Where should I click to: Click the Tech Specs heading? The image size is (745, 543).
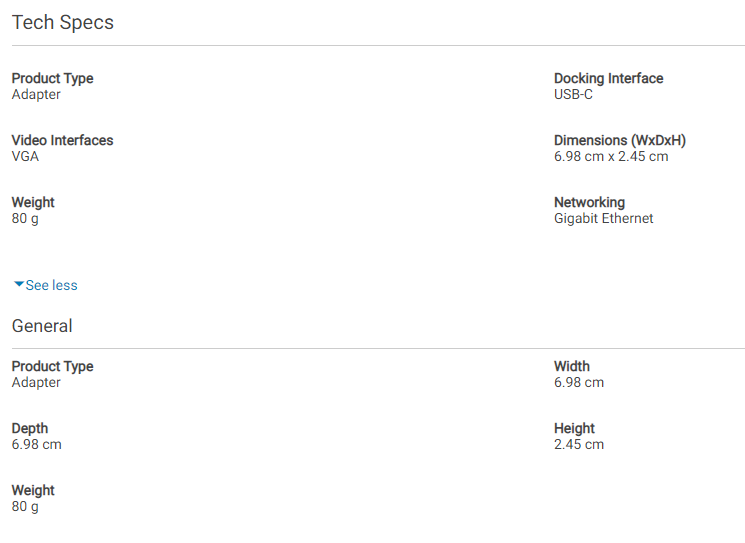pos(63,22)
